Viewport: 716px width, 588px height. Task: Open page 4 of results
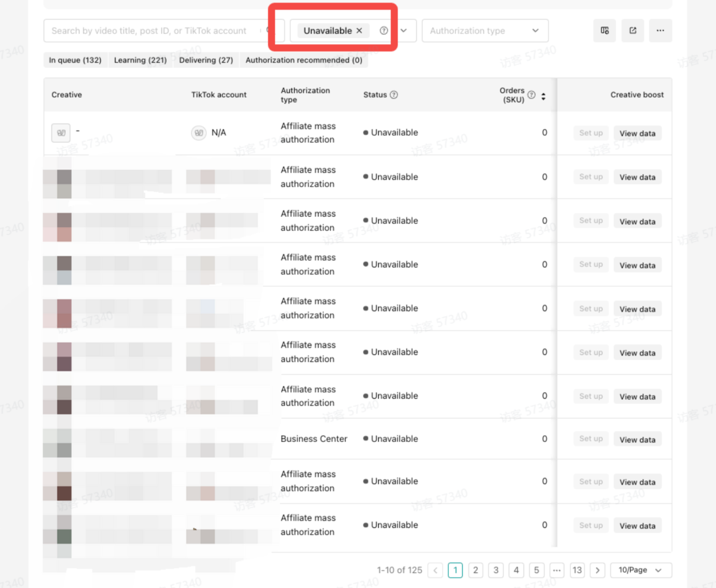(516, 570)
